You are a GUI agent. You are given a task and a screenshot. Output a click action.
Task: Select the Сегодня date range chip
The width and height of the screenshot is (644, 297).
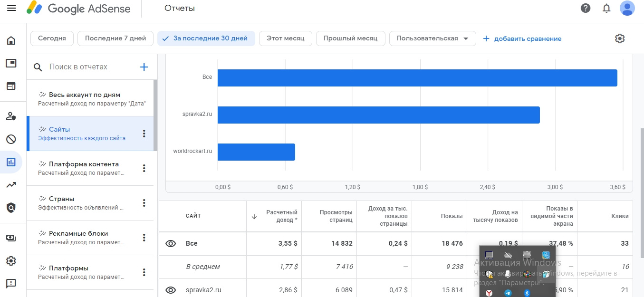pyautogui.click(x=52, y=38)
